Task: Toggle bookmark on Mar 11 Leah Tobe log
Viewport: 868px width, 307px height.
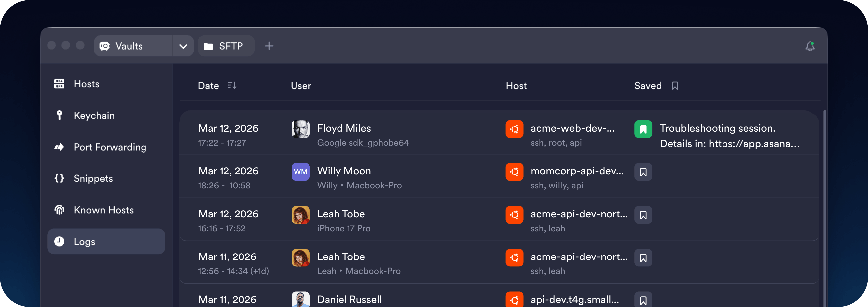Action: [643, 257]
